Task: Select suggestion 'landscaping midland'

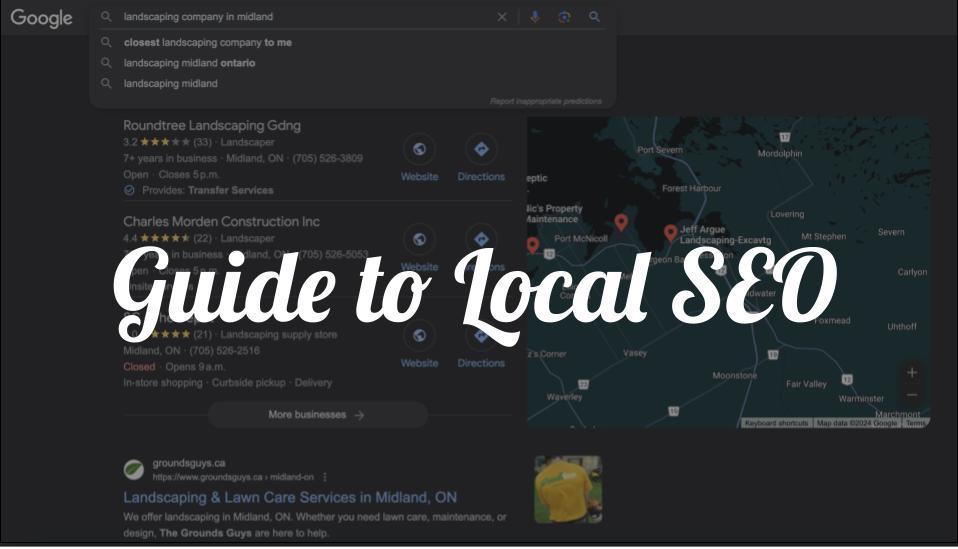Action: (170, 84)
